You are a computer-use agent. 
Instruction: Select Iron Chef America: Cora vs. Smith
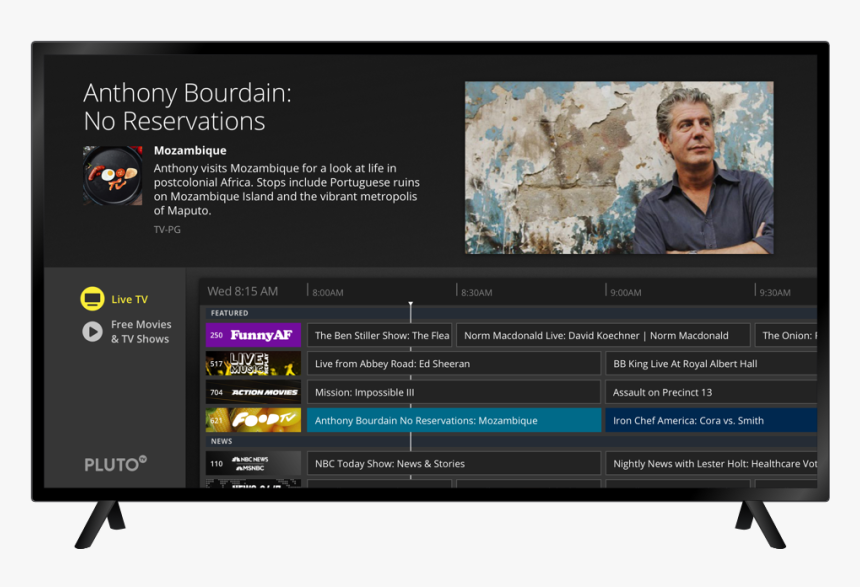pyautogui.click(x=711, y=420)
